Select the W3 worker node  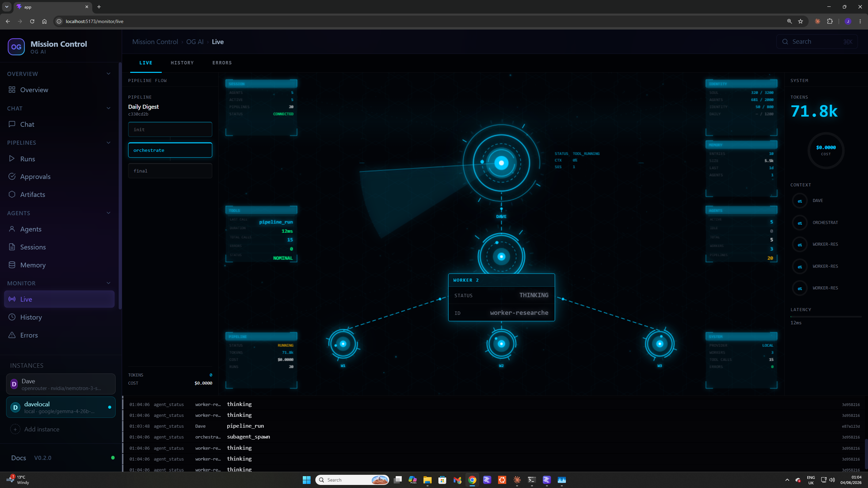(x=659, y=344)
